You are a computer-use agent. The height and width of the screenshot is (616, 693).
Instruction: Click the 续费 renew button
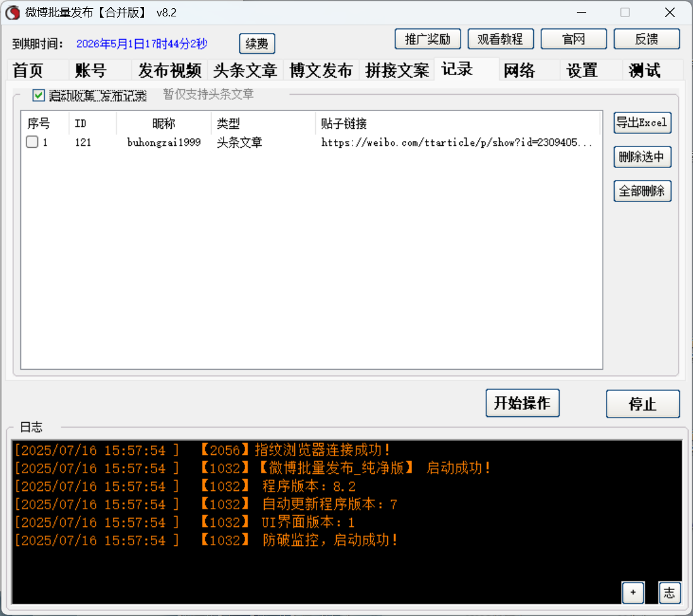click(256, 44)
